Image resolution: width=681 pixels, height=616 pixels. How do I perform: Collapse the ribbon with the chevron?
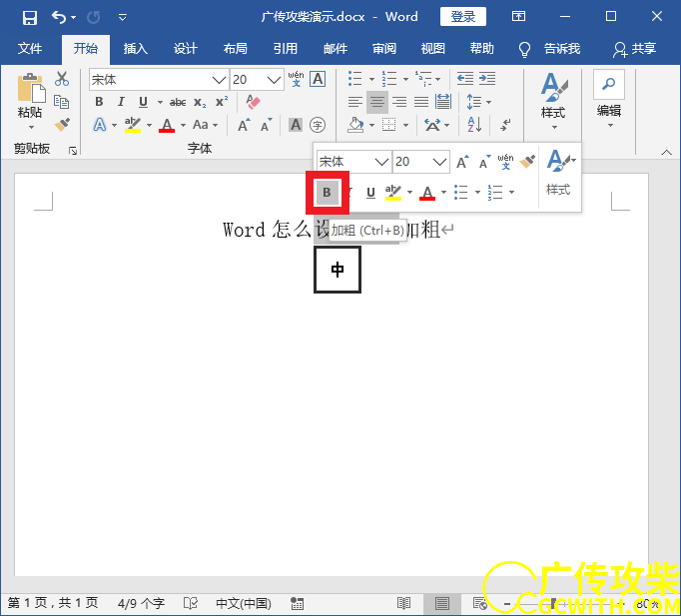click(x=666, y=152)
